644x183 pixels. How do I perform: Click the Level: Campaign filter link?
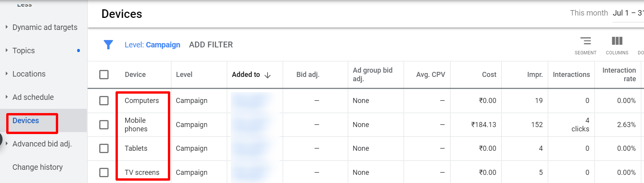point(152,45)
